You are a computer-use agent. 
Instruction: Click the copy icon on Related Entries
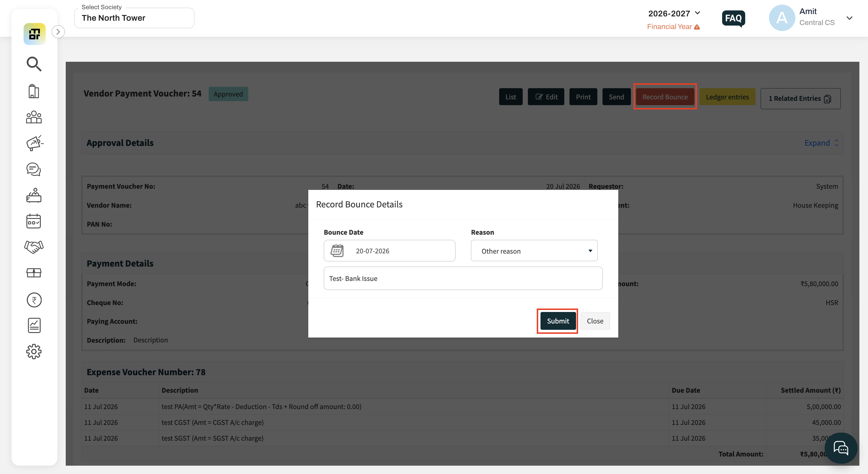point(828,99)
